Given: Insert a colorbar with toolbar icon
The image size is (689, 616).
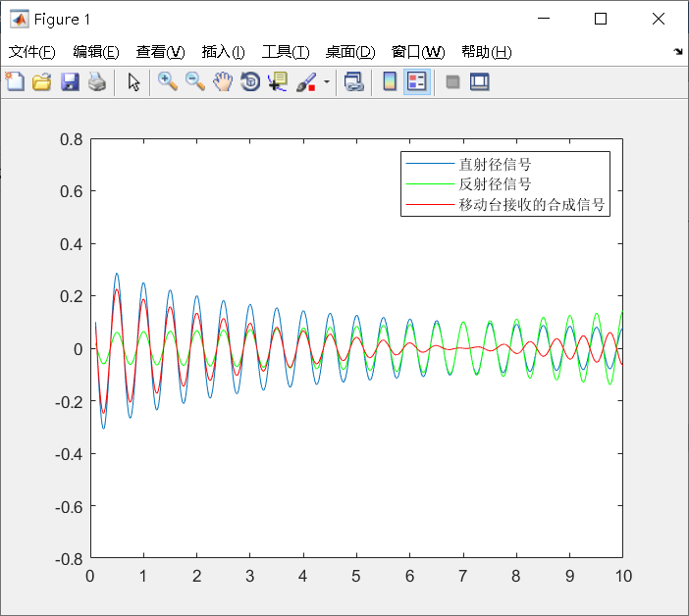Looking at the screenshot, I should pos(390,82).
